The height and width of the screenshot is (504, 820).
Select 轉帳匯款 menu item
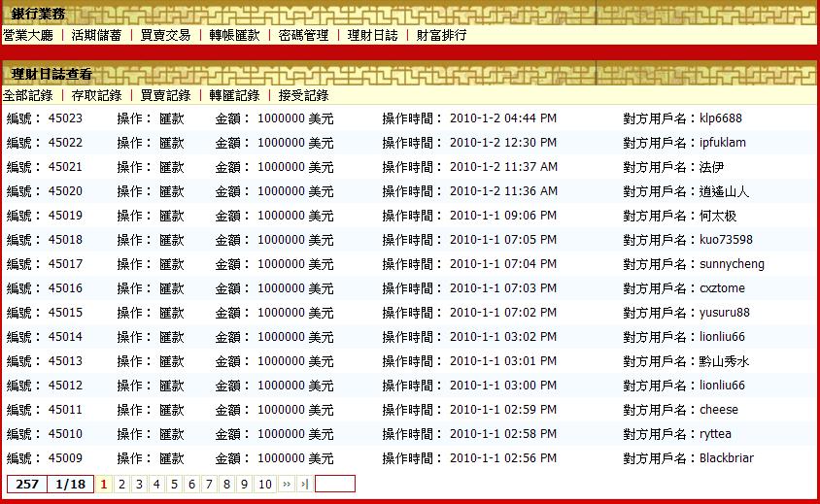(234, 35)
